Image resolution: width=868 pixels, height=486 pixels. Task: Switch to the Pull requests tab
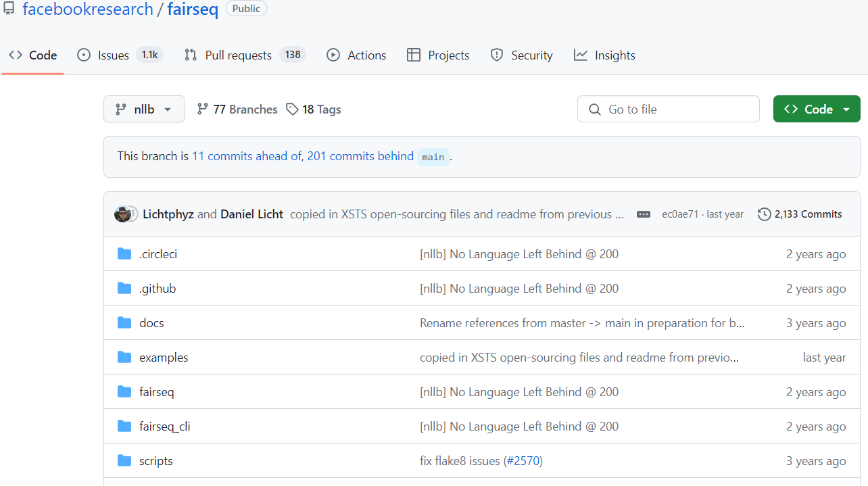(x=238, y=55)
